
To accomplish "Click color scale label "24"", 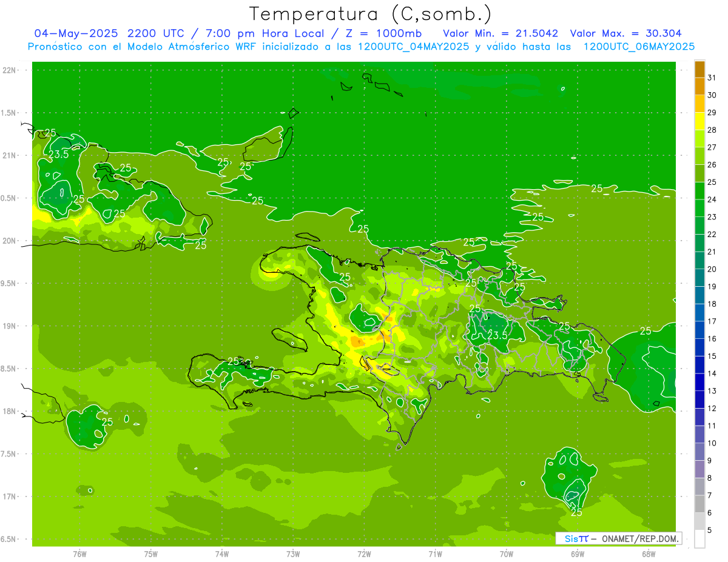I will point(712,199).
